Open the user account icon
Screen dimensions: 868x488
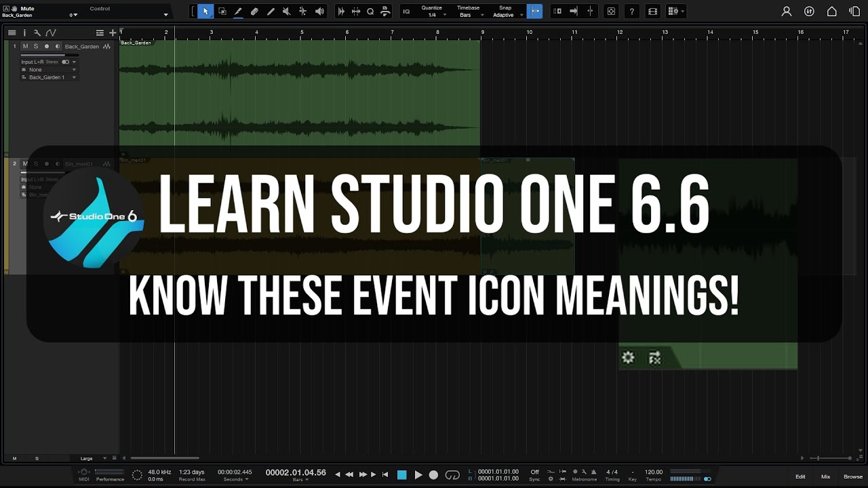click(x=787, y=12)
